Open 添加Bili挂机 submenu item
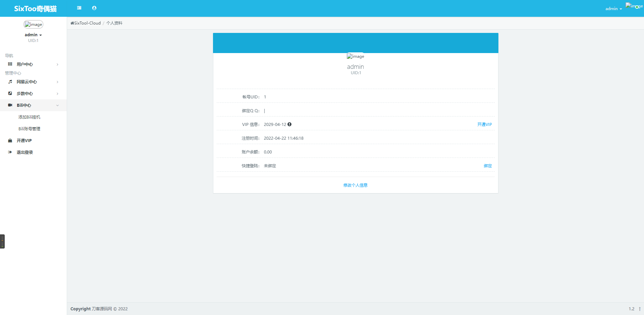644x315 pixels. 29,117
